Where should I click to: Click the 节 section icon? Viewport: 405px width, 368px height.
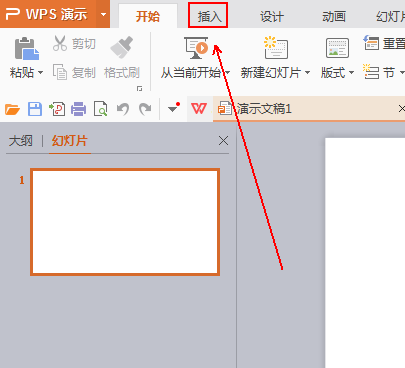pyautogui.click(x=371, y=72)
